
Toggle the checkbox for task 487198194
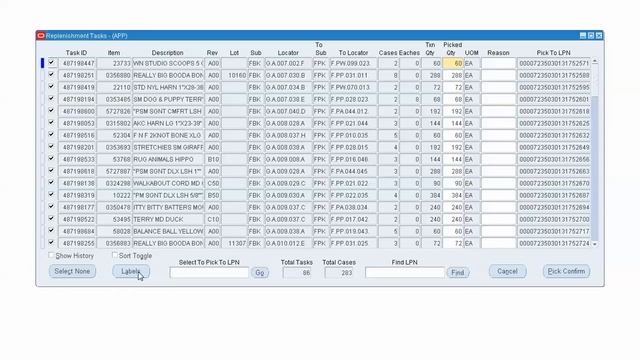(x=51, y=99)
